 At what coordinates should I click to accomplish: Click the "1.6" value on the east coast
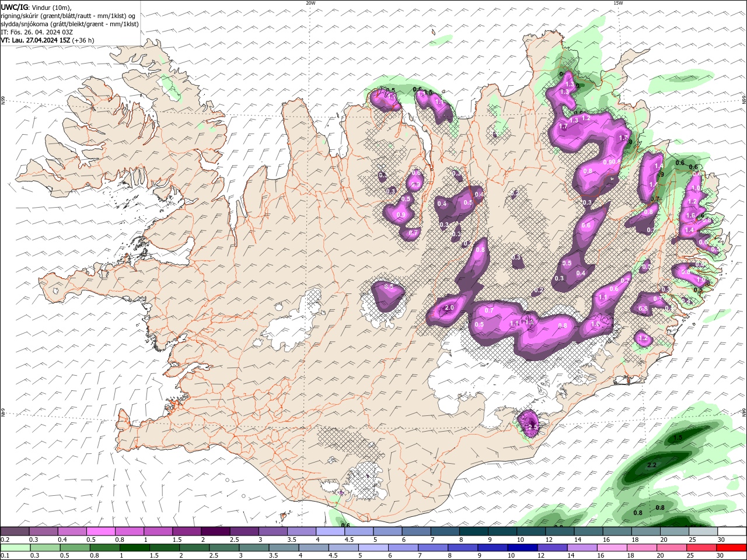690,215
